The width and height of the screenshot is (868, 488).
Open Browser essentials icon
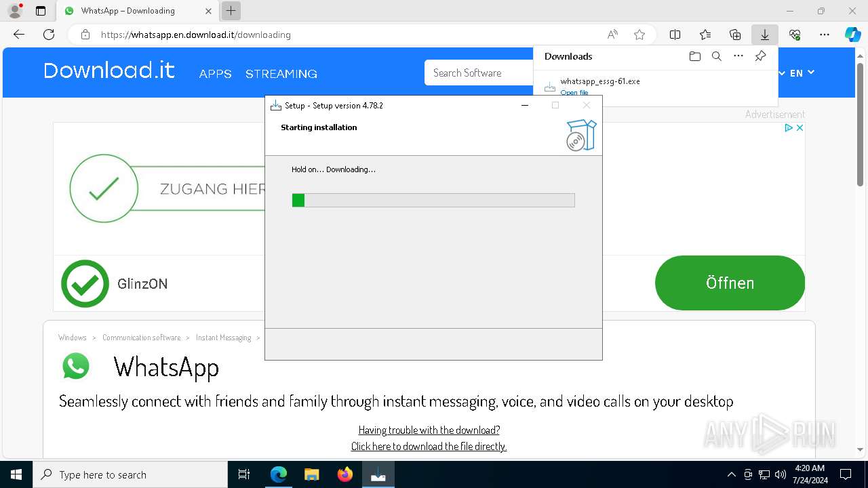795,35
